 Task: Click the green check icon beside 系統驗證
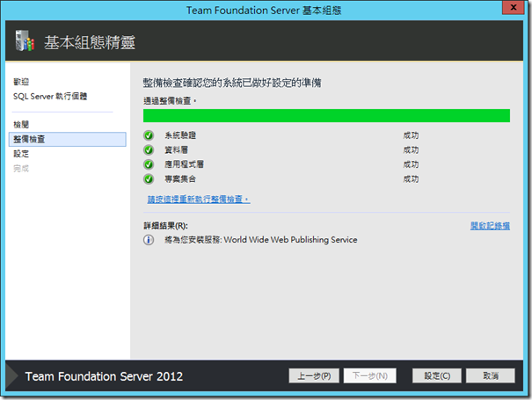149,135
